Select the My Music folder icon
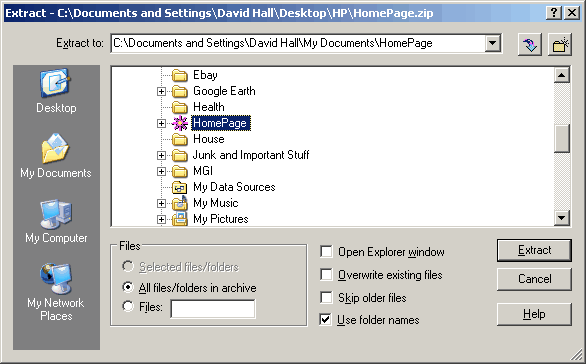 point(180,203)
